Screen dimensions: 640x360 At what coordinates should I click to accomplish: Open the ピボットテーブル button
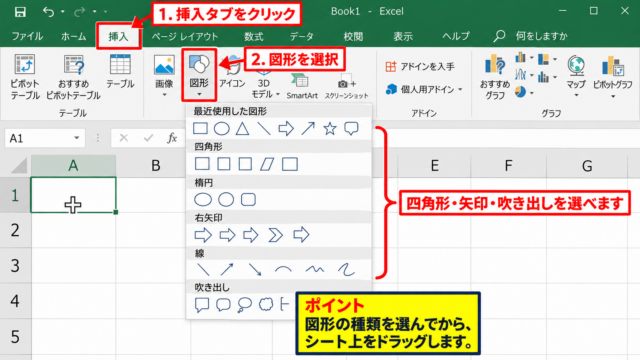pyautogui.click(x=24, y=78)
